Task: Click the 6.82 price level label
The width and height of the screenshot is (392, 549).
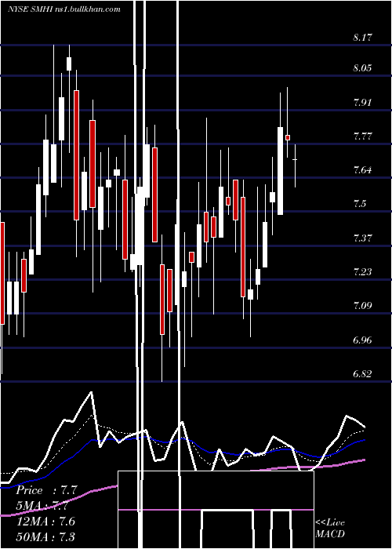Action: (362, 374)
